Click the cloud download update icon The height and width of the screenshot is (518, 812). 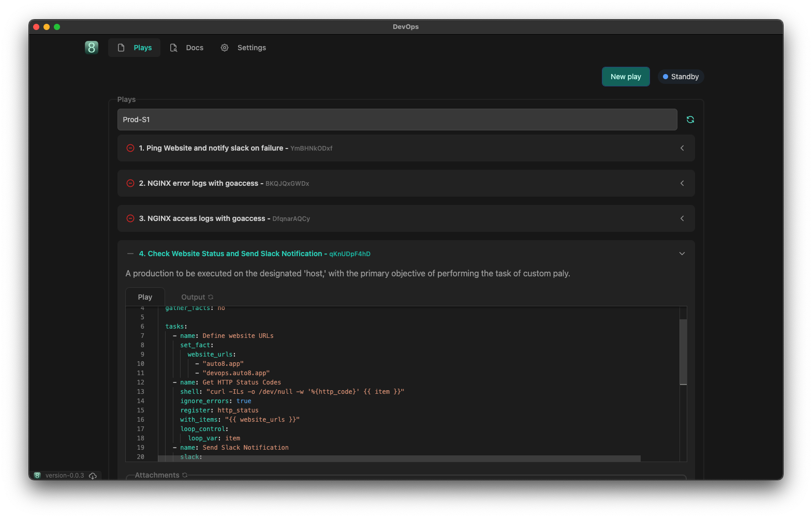[93, 476]
